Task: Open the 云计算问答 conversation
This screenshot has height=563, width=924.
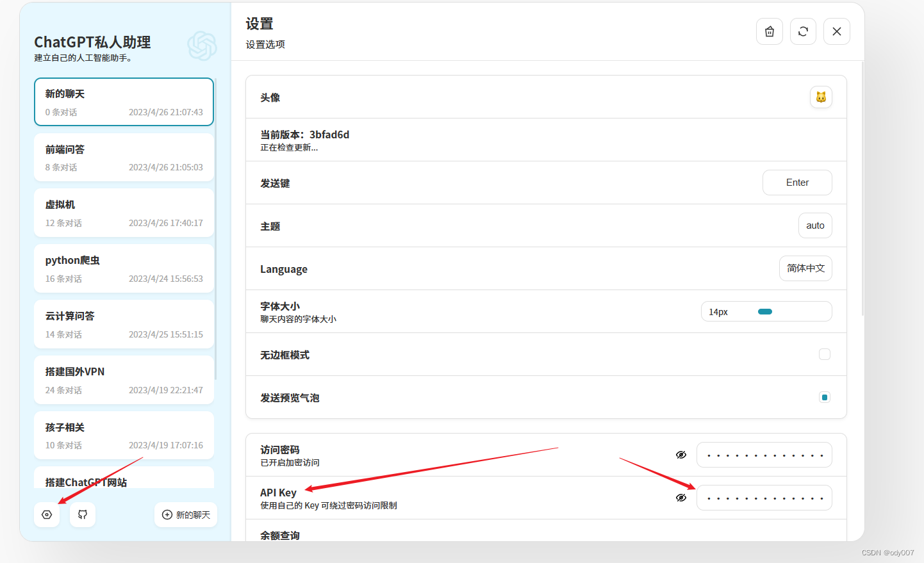Action: tap(124, 325)
